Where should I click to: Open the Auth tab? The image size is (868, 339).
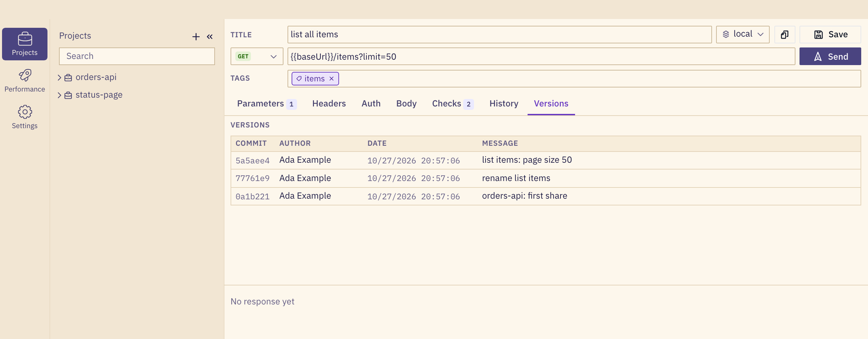click(371, 104)
